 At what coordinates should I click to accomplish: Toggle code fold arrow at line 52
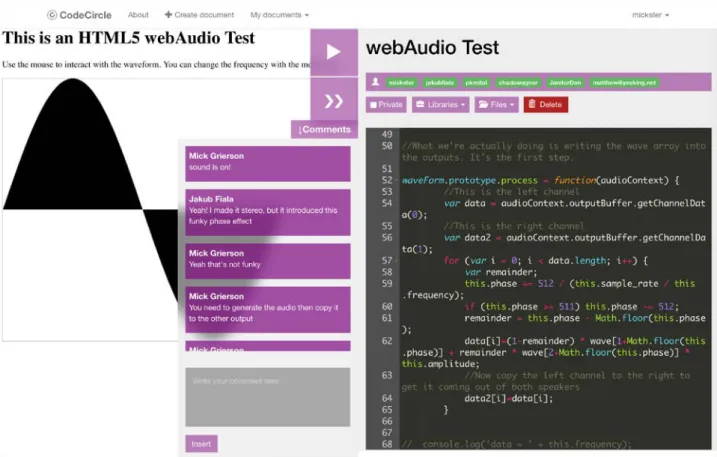pos(397,180)
